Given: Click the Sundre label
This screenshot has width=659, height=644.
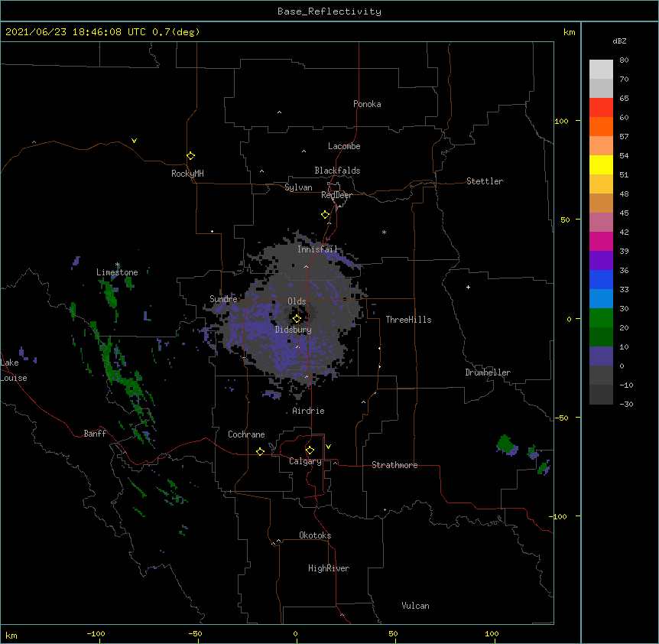Looking at the screenshot, I should [x=223, y=299].
